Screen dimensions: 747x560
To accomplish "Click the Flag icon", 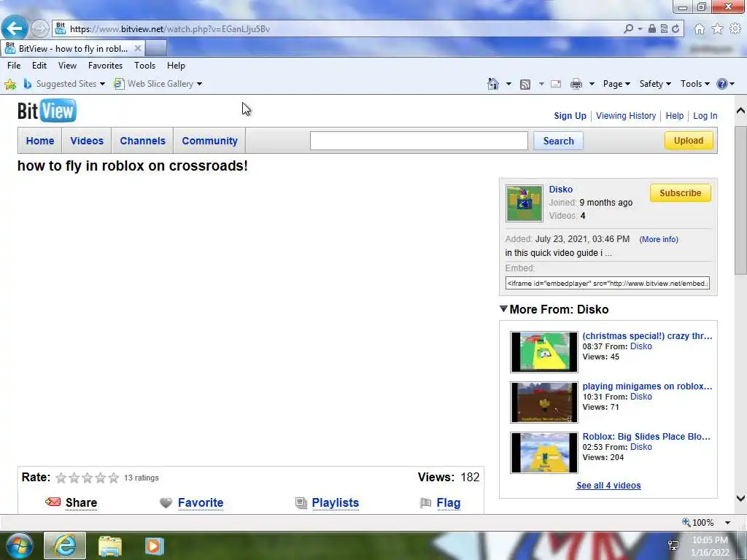I will coord(425,503).
